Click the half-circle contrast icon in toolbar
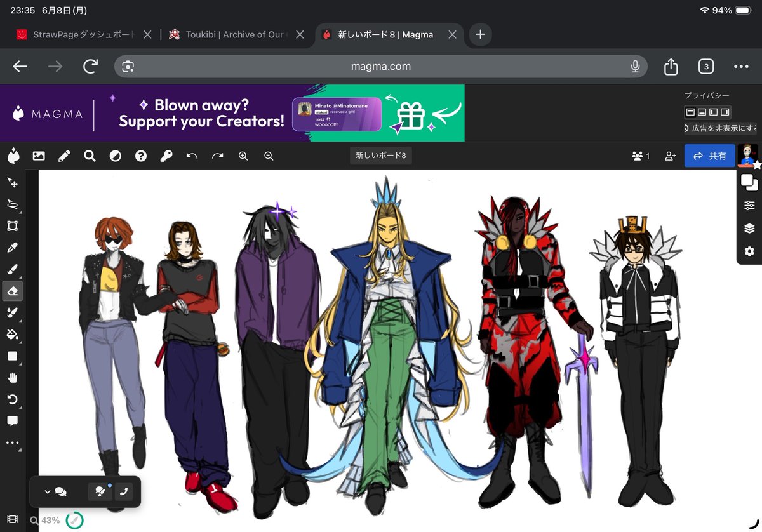Image resolution: width=762 pixels, height=532 pixels. tap(115, 156)
